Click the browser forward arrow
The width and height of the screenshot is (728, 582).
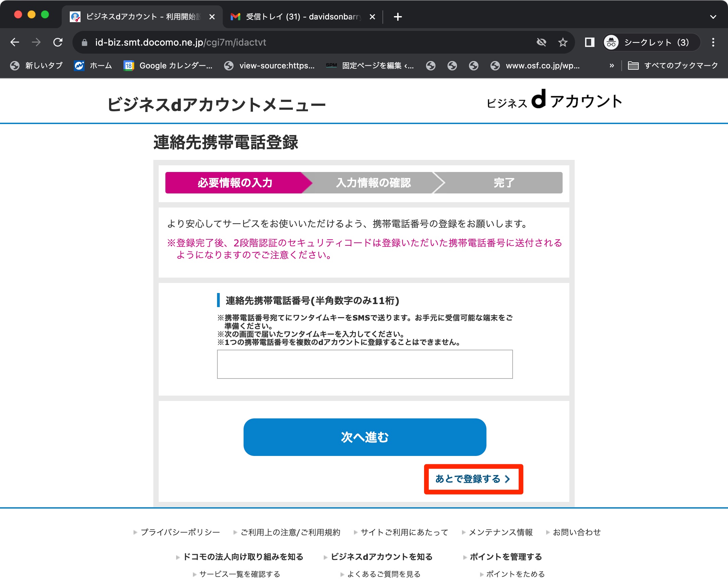pyautogui.click(x=36, y=42)
